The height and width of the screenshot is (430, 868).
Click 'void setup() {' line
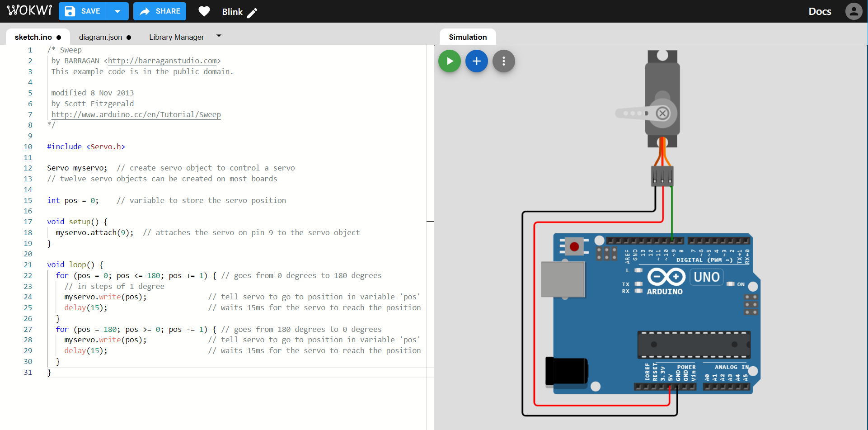pyautogui.click(x=77, y=222)
